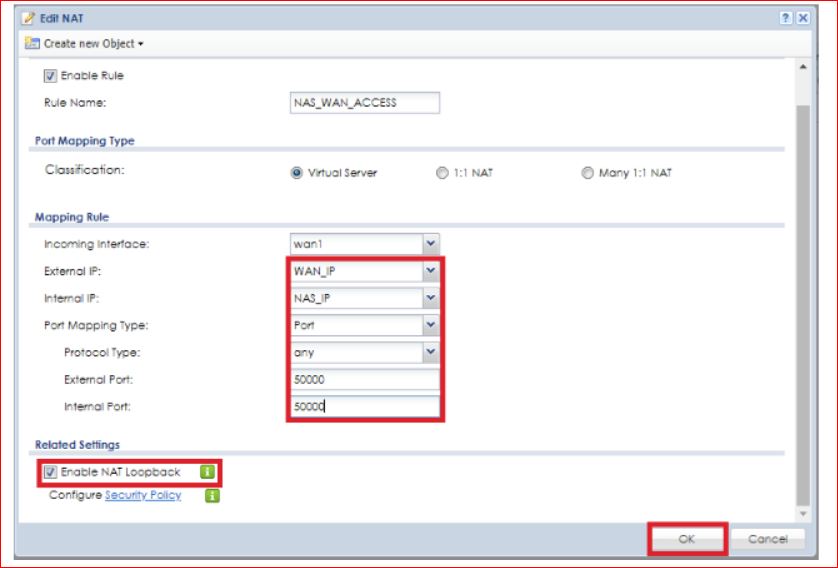Viewport: 838px width, 568px height.
Task: Click the NAT Loopback info icon
Action: pyautogui.click(x=207, y=472)
